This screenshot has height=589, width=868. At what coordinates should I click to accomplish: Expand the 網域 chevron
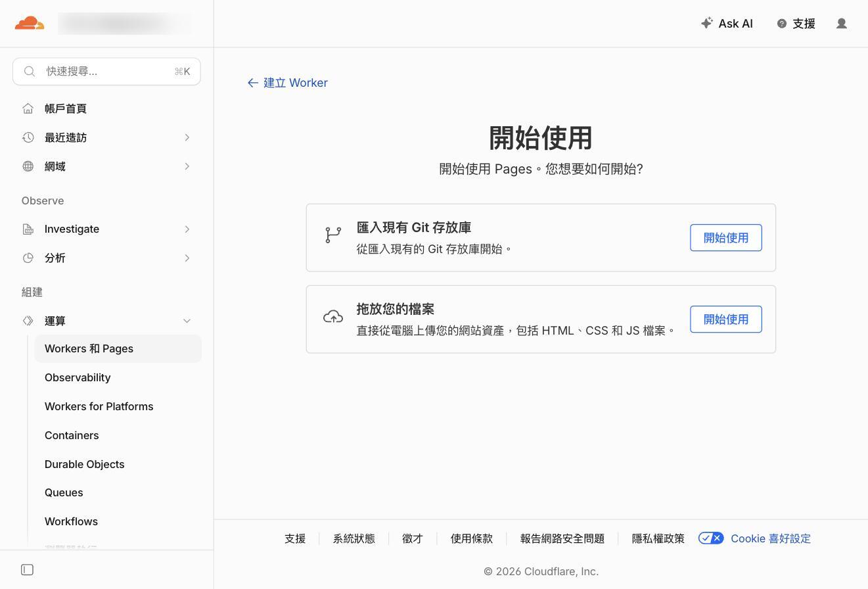[187, 166]
